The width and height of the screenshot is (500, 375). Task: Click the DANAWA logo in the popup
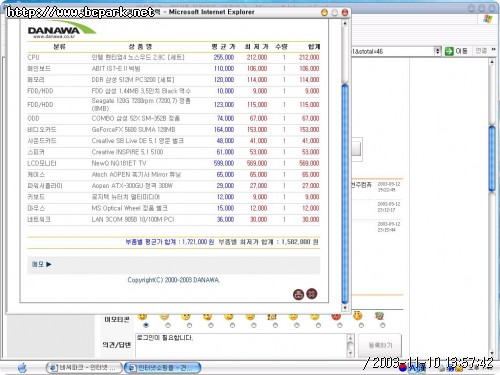(x=62, y=30)
